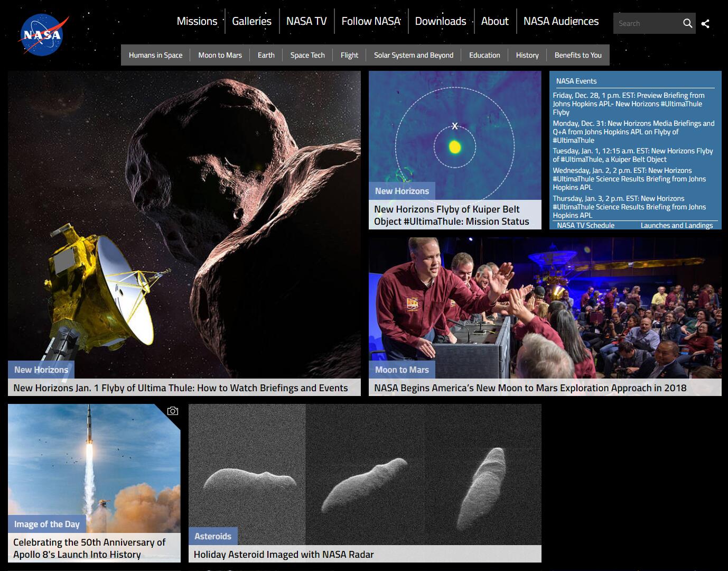Open the Mission Status flyby headline

452,215
